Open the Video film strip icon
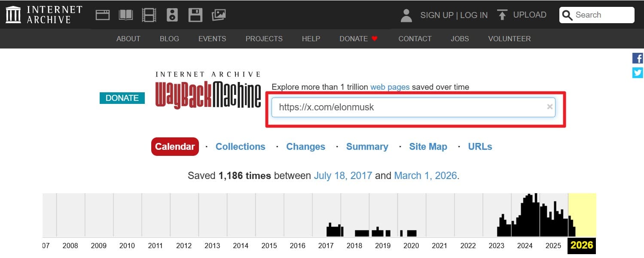This screenshot has width=644, height=258. tap(149, 15)
